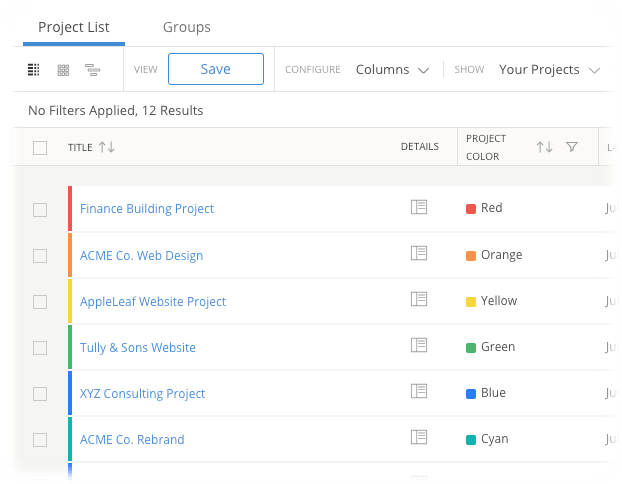Switch to grid view layout icon
This screenshot has height=484, width=622.
pyautogui.click(x=63, y=70)
